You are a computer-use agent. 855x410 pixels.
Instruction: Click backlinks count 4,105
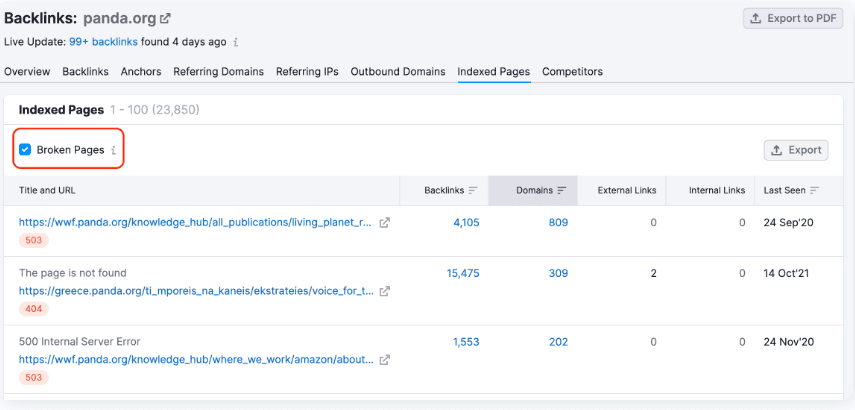coord(466,222)
